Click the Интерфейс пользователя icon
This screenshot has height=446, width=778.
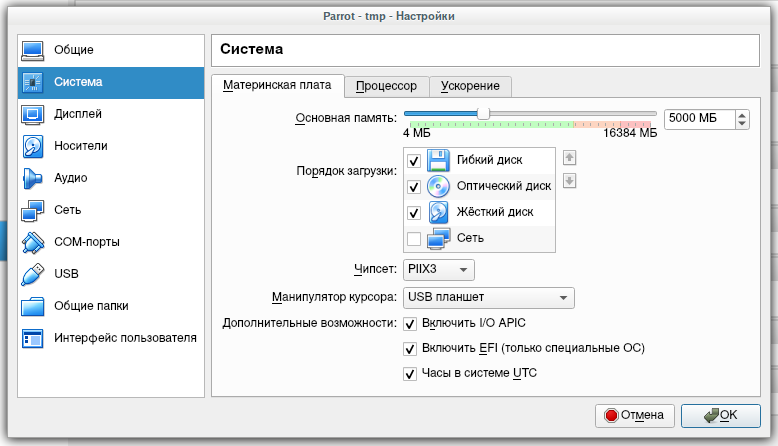(33, 338)
